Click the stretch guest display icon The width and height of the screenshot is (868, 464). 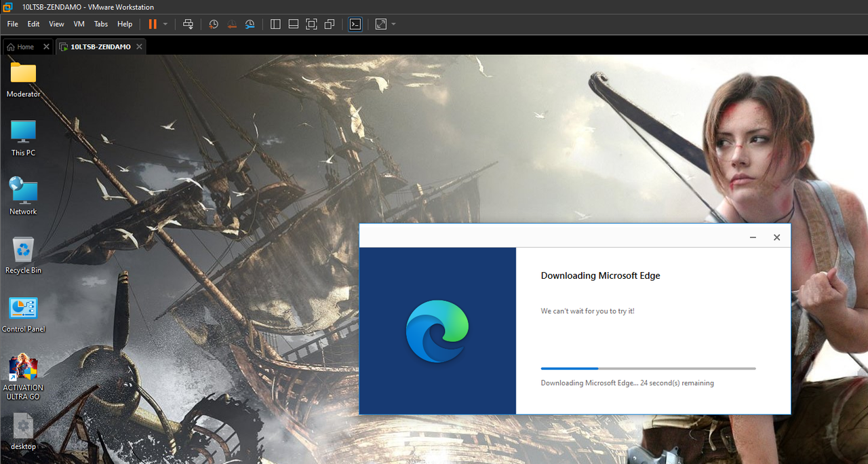381,24
